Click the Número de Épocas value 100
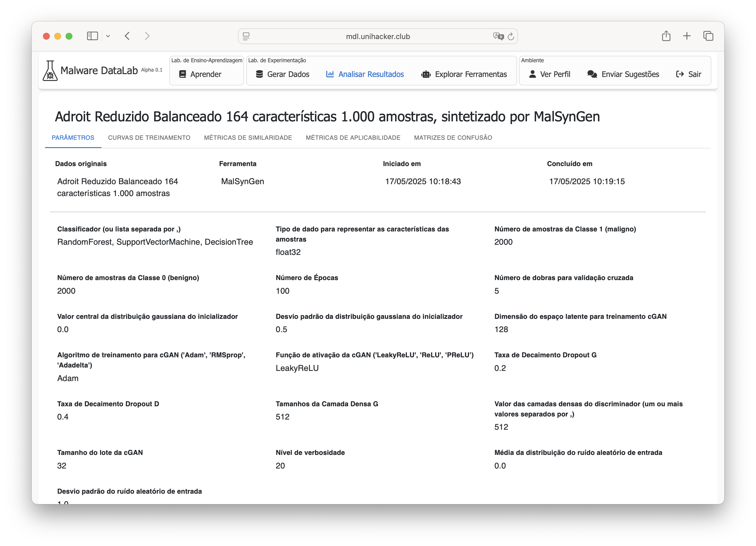 (x=282, y=291)
